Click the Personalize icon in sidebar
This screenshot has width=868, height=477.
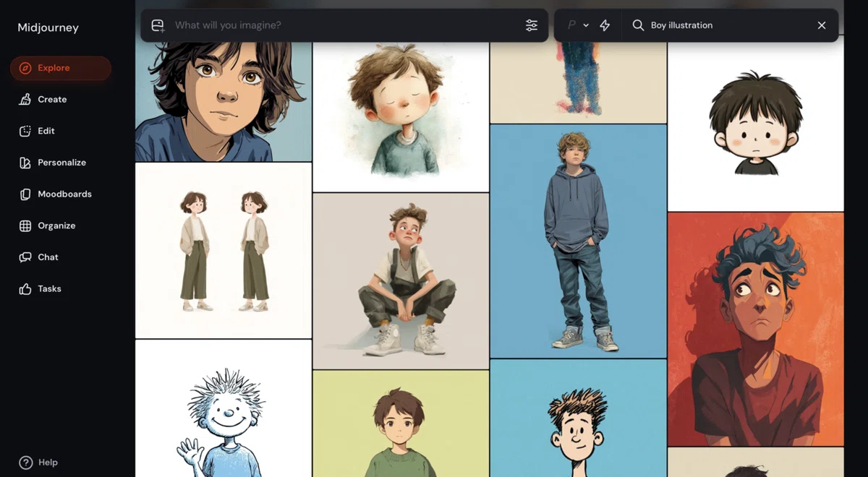tap(25, 163)
